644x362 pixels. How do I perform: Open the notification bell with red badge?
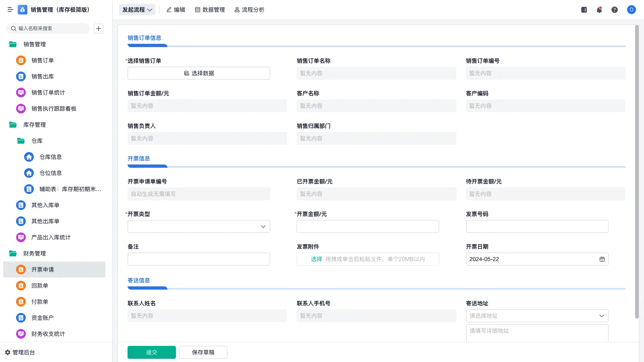point(599,10)
